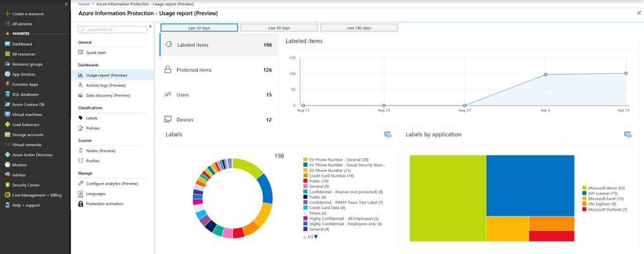Click the Virtual machines icon
The image size is (644, 254).
pyautogui.click(x=7, y=114)
